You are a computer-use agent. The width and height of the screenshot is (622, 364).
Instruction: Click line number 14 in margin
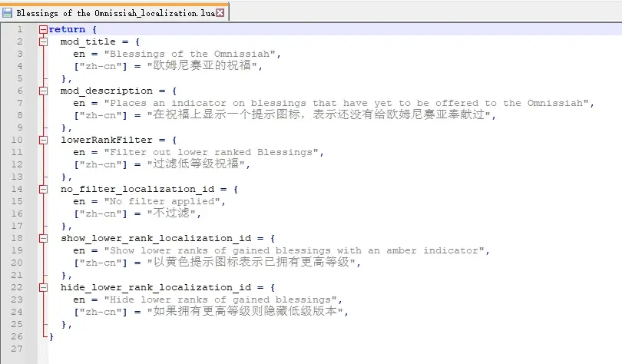[x=17, y=189]
